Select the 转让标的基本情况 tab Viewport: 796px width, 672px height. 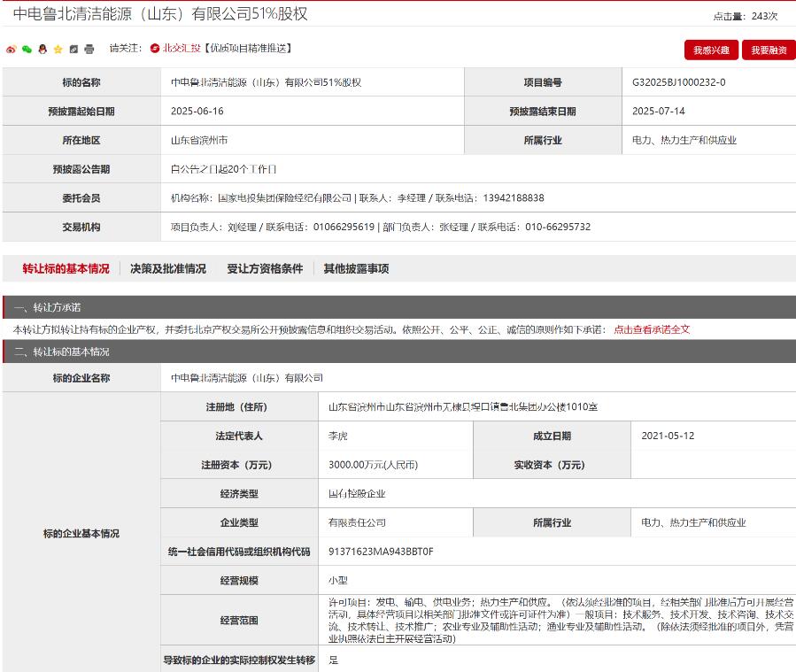66,267
